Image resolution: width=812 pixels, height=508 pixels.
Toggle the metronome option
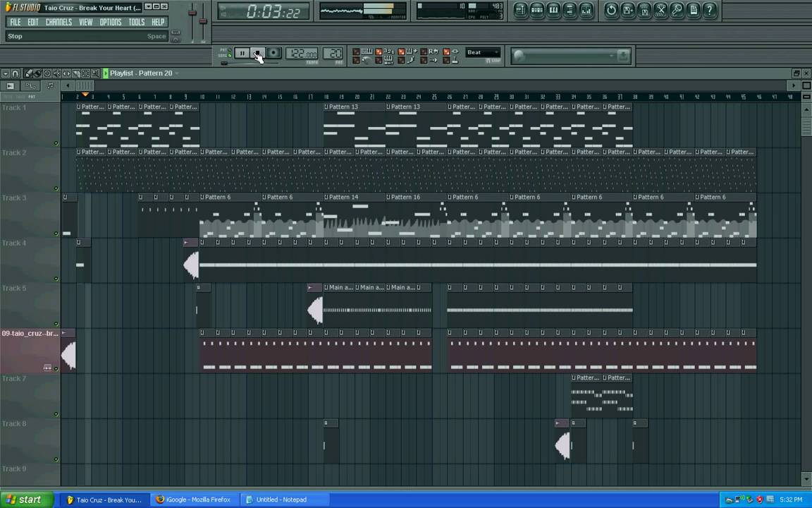point(362,61)
